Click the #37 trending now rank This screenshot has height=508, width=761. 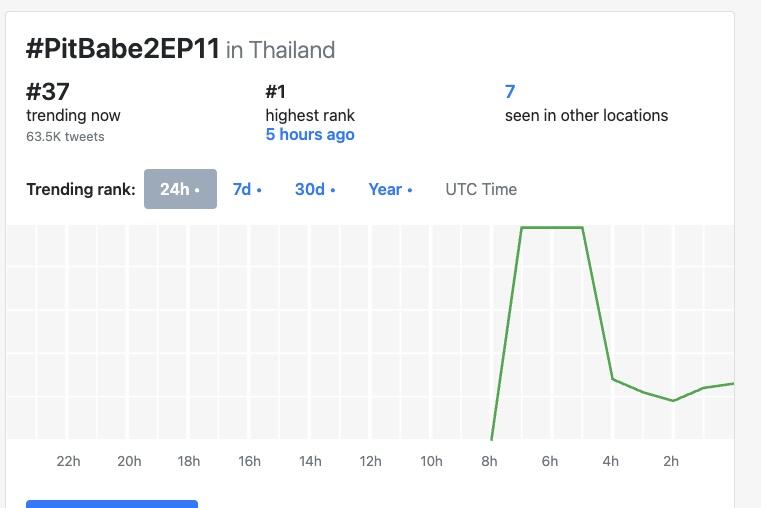click(48, 91)
